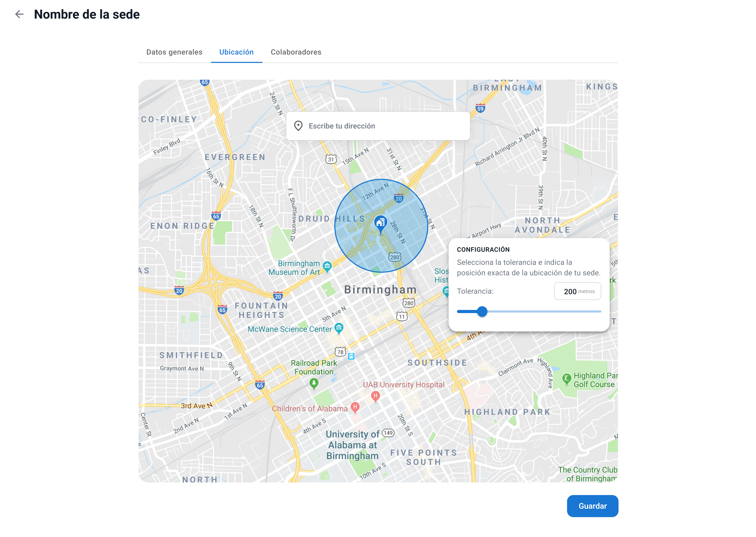Image resolution: width=756 pixels, height=537 pixels.
Task: Click the location pin icon in search box
Action: (x=298, y=126)
